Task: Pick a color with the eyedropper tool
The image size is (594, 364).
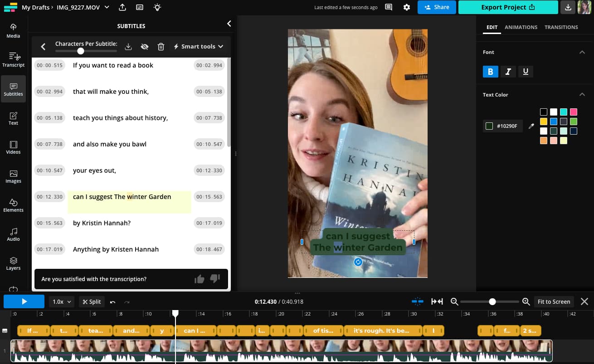Action: tap(531, 126)
